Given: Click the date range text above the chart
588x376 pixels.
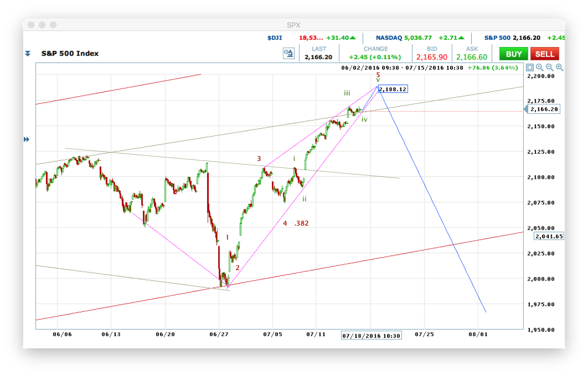Looking at the screenshot, I should [x=401, y=68].
